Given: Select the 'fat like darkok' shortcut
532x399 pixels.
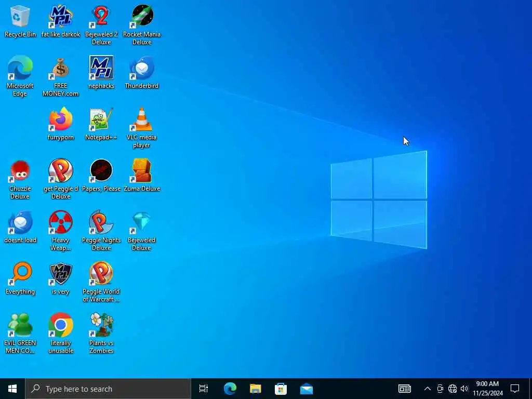Looking at the screenshot, I should [x=61, y=21].
